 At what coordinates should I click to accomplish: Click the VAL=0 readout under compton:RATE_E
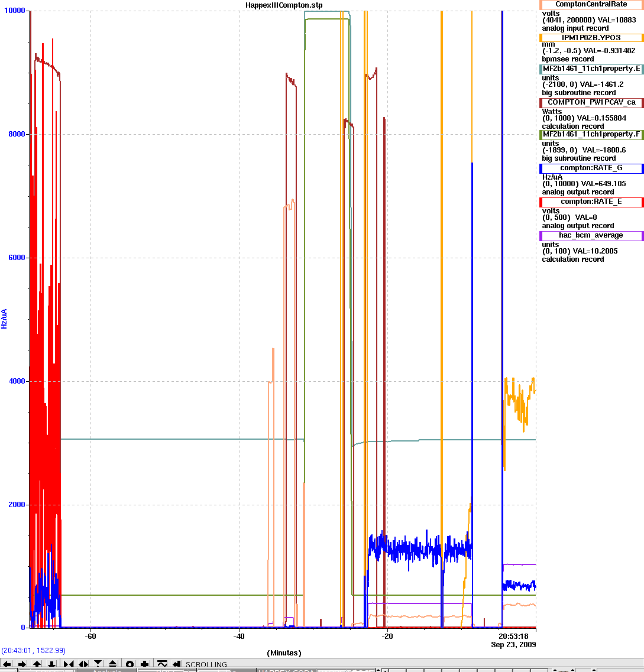pyautogui.click(x=585, y=217)
